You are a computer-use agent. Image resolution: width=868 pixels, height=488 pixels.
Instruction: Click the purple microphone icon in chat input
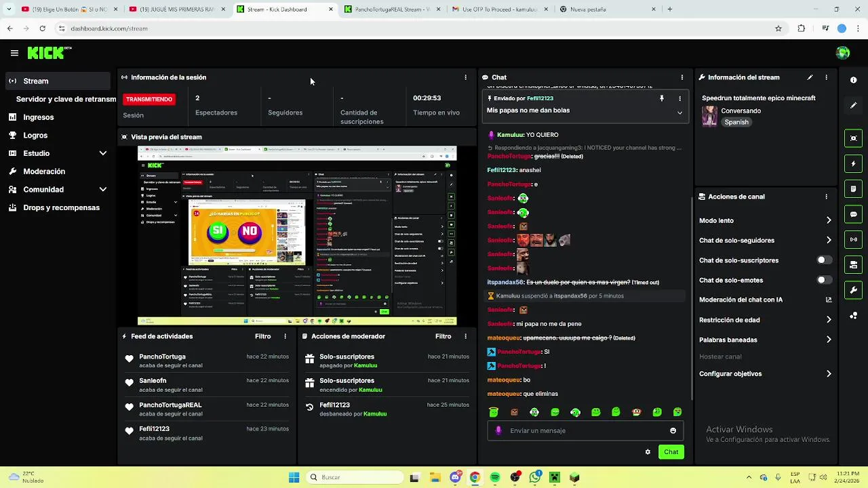pos(498,430)
